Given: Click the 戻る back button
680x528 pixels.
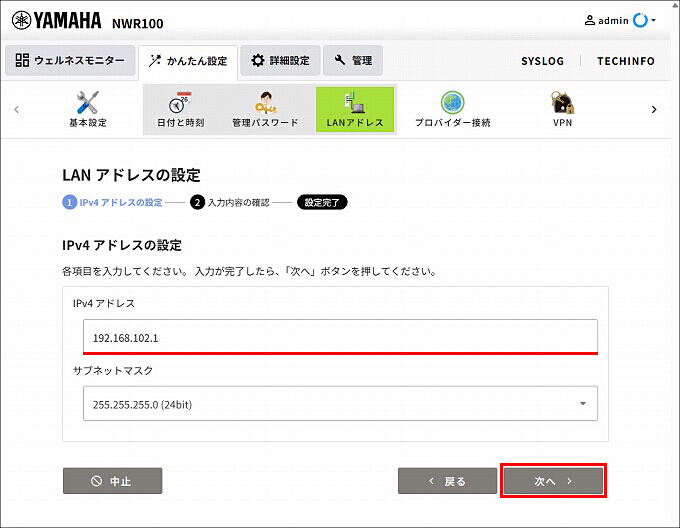Looking at the screenshot, I should [x=448, y=481].
